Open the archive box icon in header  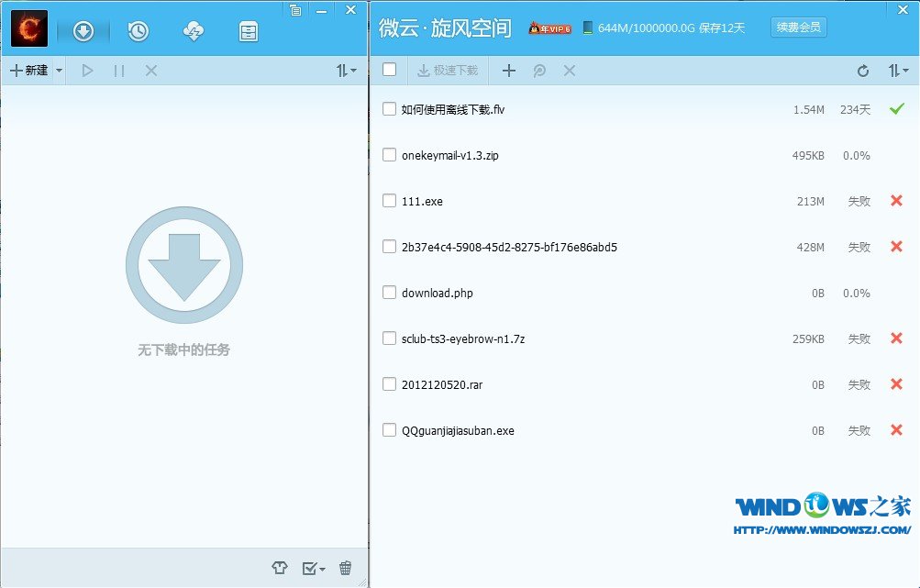point(249,31)
